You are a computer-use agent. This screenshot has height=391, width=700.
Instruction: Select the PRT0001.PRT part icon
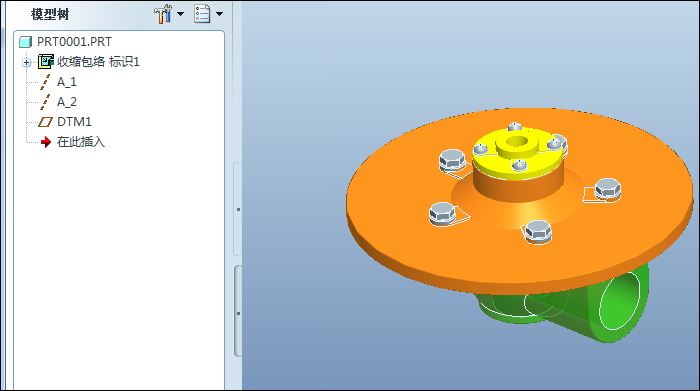(x=25, y=42)
